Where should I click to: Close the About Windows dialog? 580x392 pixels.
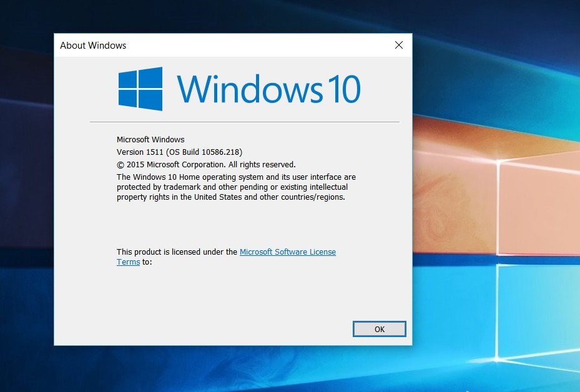[399, 45]
